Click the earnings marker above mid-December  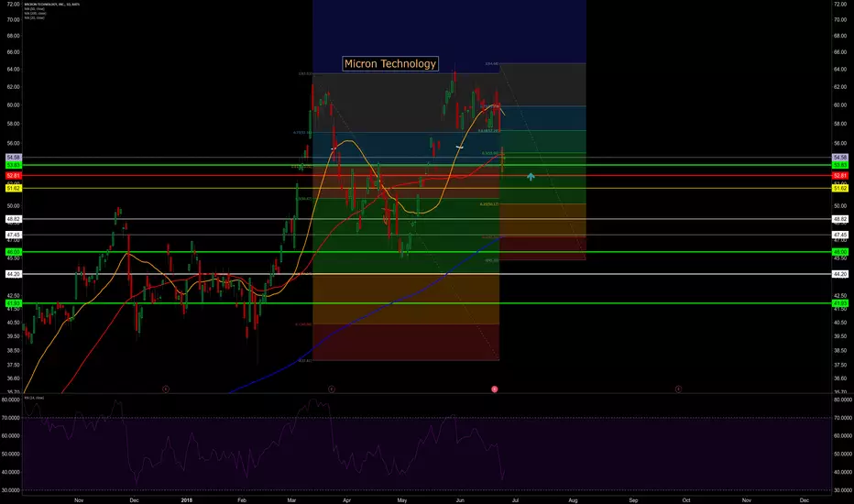[x=166, y=389]
